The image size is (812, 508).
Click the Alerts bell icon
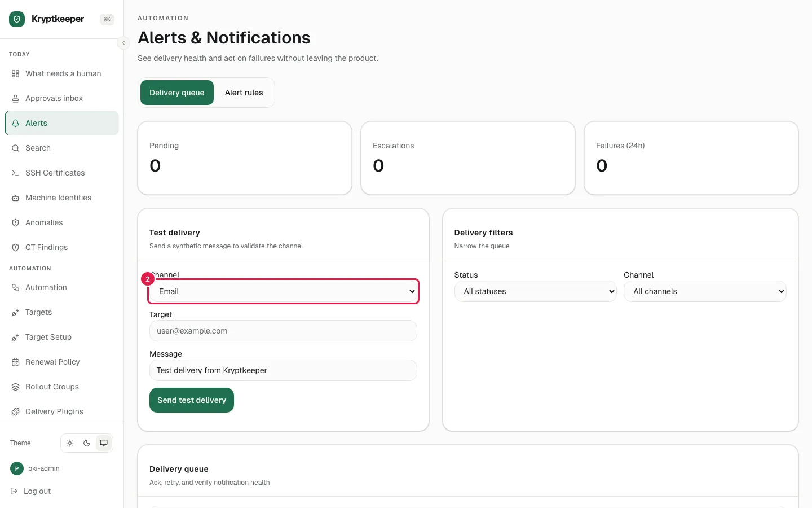16,124
